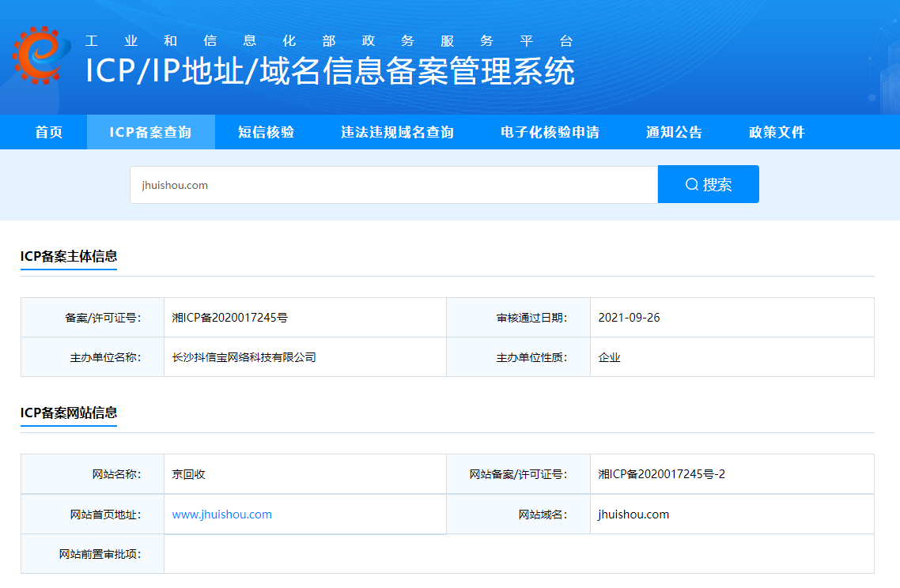This screenshot has width=900, height=588.
Task: Click the 网站名称 label cell
Action: [93, 474]
